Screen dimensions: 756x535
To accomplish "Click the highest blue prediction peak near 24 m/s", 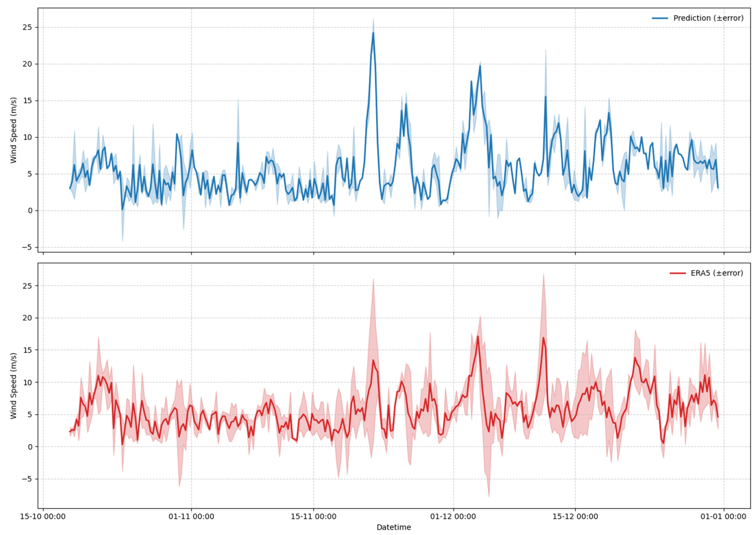I will click(373, 33).
